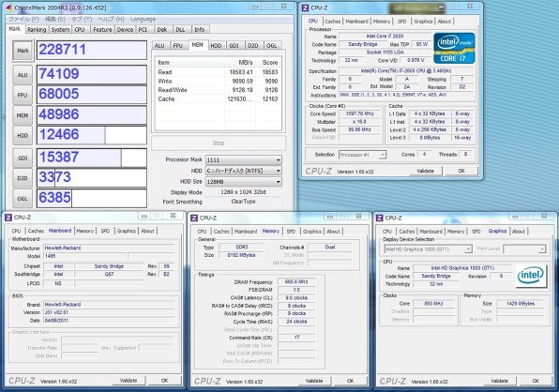Open the タブ (T) menu
Image resolution: width=559 pixels, height=392 pixels.
coord(82,19)
